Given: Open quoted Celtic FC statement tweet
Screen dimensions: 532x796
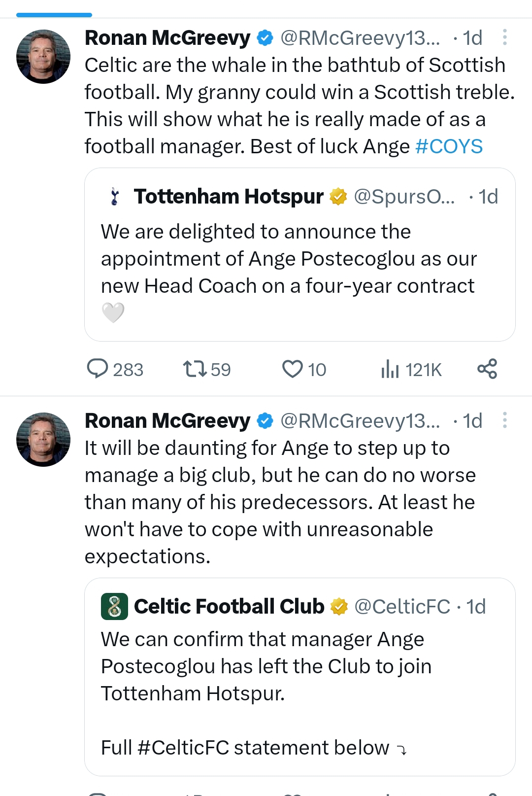Looking at the screenshot, I should coord(300,677).
